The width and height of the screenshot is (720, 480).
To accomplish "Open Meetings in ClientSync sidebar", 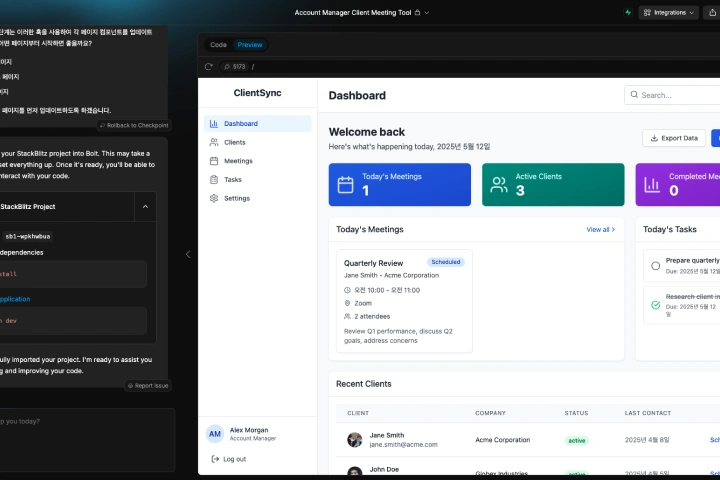I will 257,161.
